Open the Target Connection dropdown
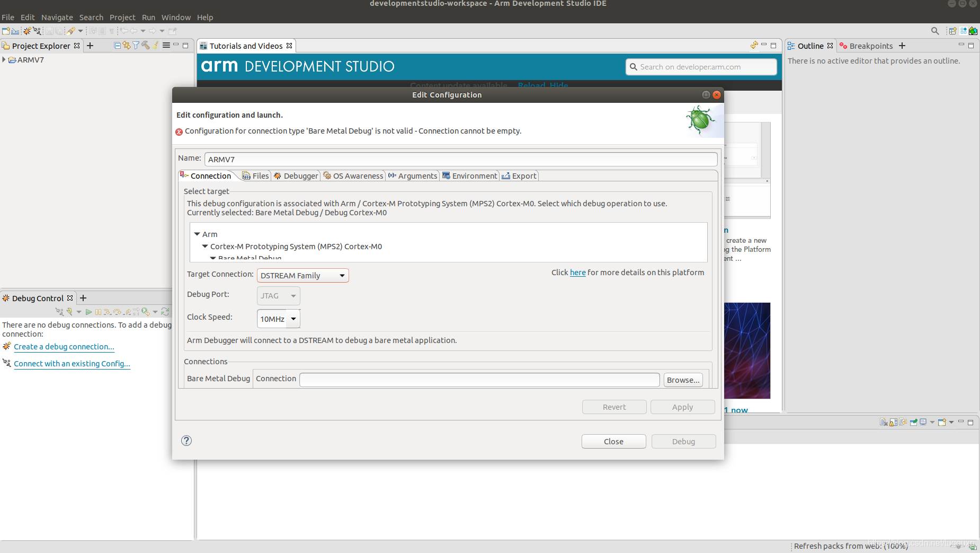The width and height of the screenshot is (980, 553). [303, 275]
